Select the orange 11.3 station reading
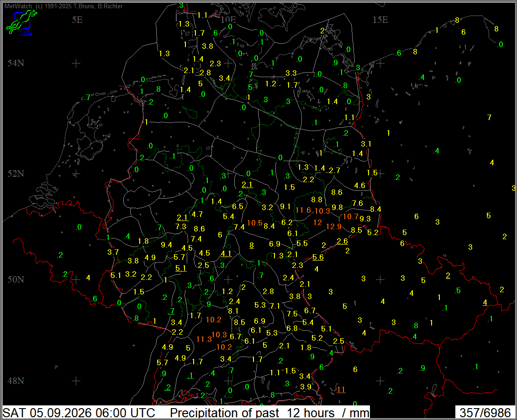 pyautogui.click(x=204, y=339)
